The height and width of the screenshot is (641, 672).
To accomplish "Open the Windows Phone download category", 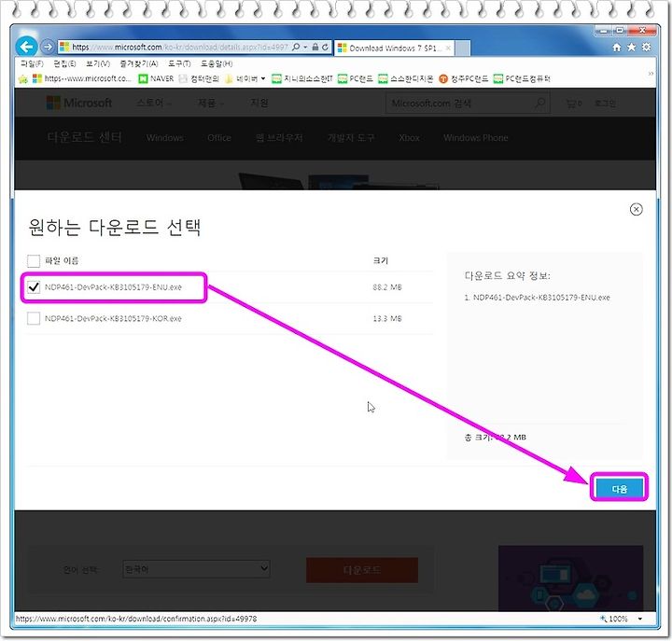I will point(476,137).
